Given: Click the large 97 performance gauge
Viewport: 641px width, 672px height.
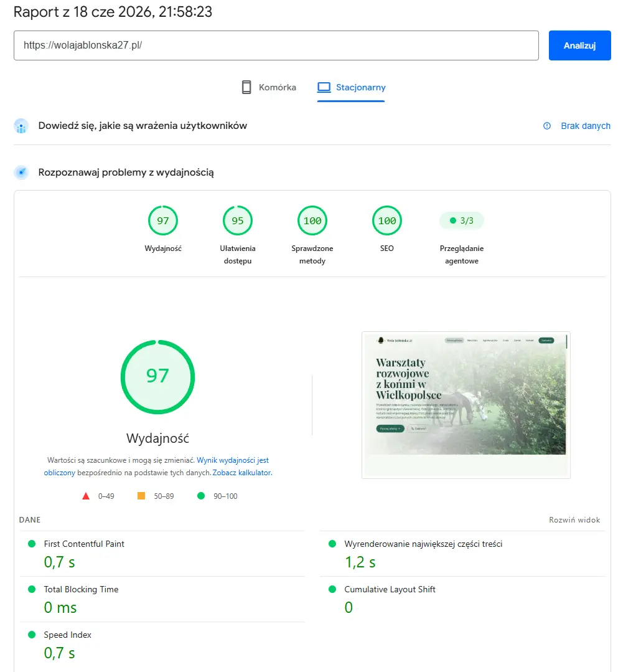Looking at the screenshot, I should (157, 377).
